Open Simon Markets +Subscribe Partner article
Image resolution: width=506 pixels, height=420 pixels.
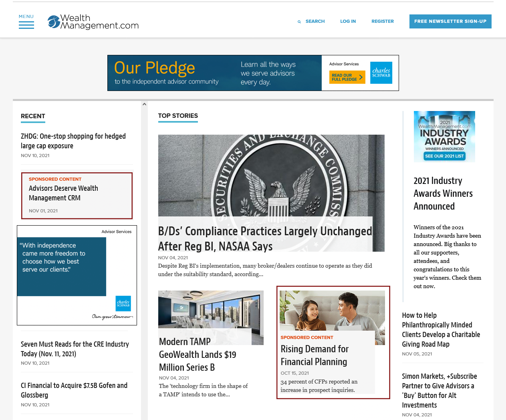pos(439,391)
